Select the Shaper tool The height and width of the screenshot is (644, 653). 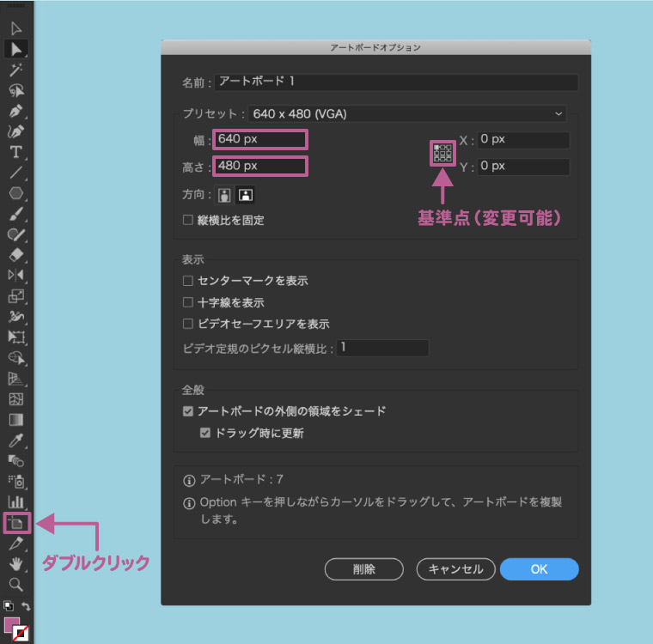(x=15, y=234)
